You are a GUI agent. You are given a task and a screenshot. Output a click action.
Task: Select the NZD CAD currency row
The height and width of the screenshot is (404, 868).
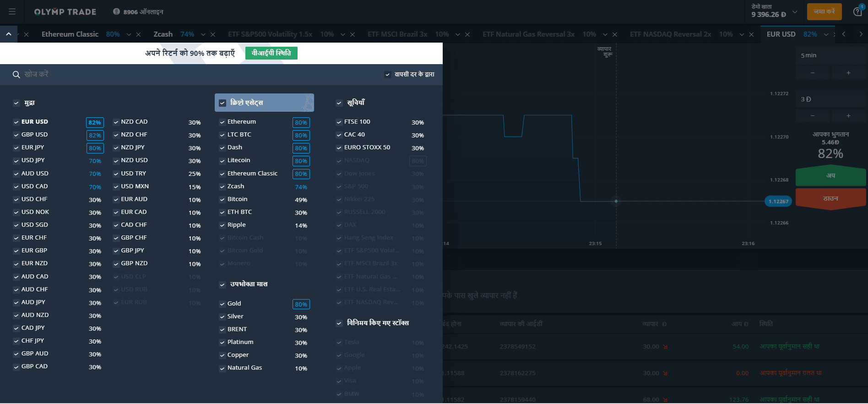point(157,122)
